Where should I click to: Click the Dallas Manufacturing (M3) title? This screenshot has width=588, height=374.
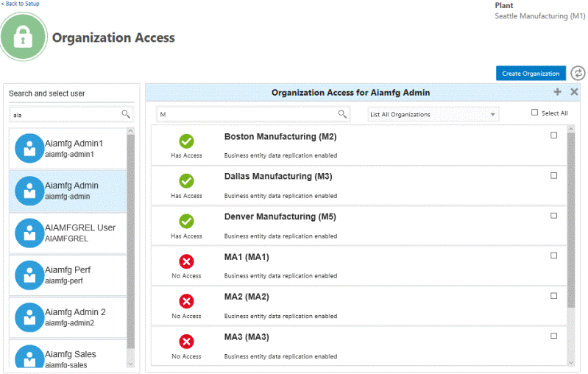[x=278, y=176]
